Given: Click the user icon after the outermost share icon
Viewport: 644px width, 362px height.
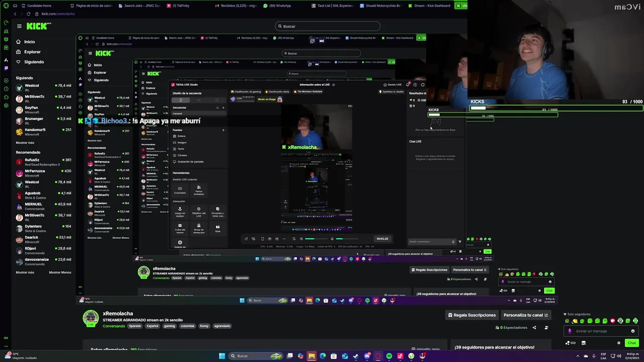Looking at the screenshot, I should [x=546, y=327].
